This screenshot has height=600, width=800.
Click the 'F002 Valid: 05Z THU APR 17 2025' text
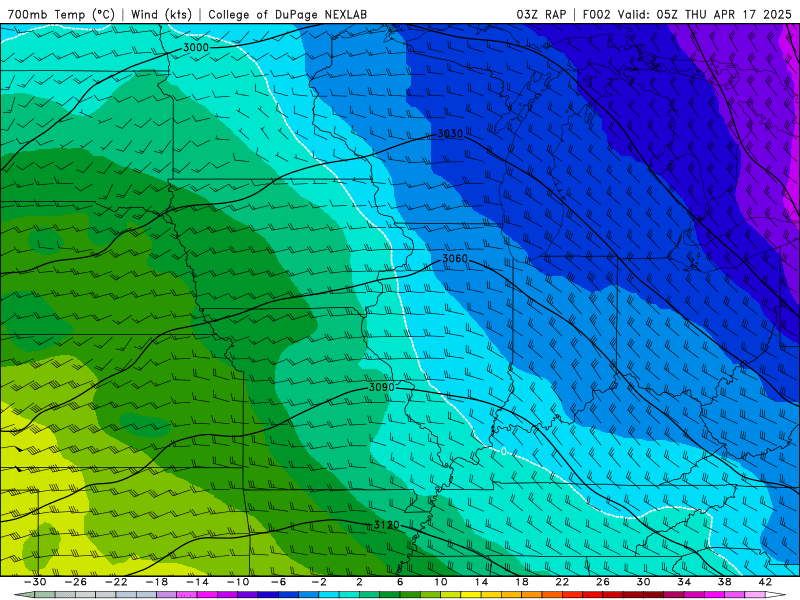[x=687, y=14]
